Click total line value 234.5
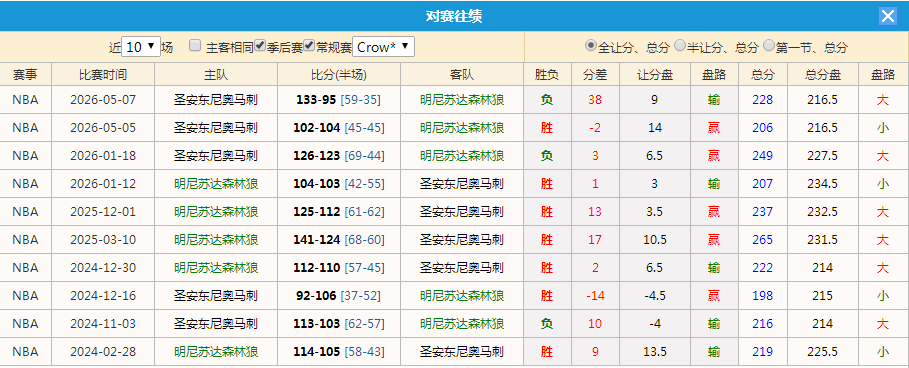The height and width of the screenshot is (368, 909). pos(823,184)
